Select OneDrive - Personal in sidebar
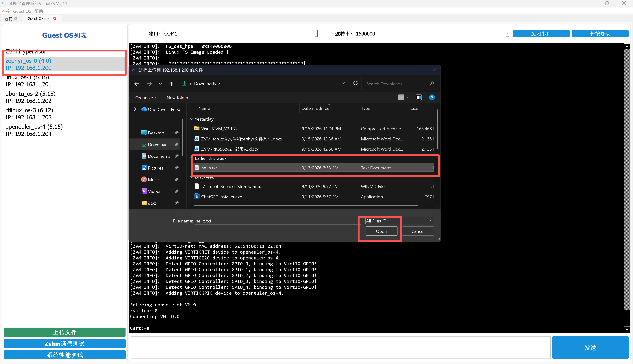Viewport: 633px width, 364px height. (x=160, y=109)
